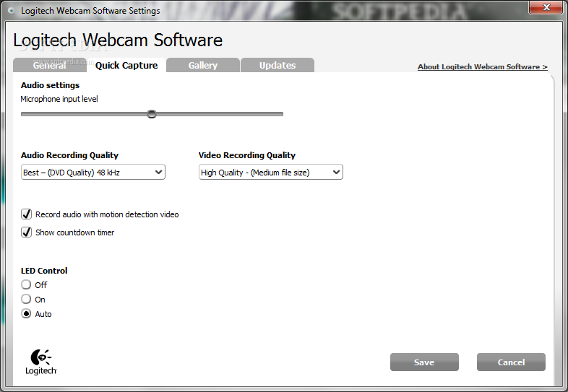Viewport: 568px width, 392px height.
Task: Switch to the General tab
Action: click(x=50, y=65)
